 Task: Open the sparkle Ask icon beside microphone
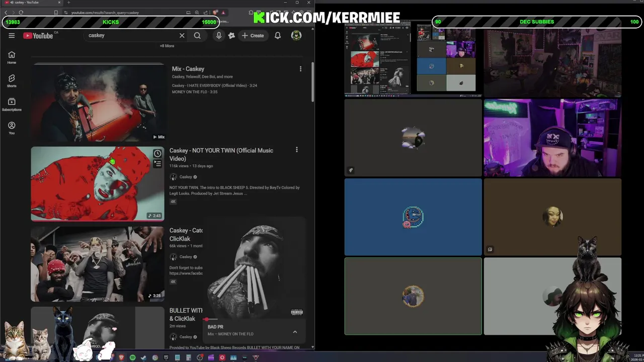231,36
